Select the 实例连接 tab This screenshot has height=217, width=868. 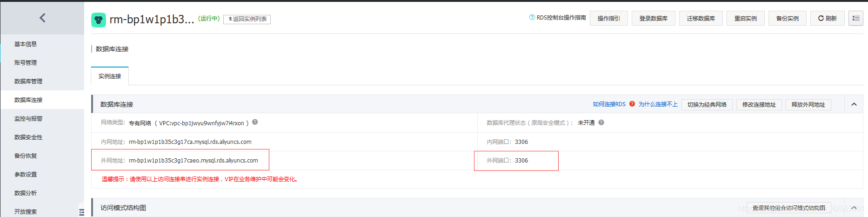point(110,76)
